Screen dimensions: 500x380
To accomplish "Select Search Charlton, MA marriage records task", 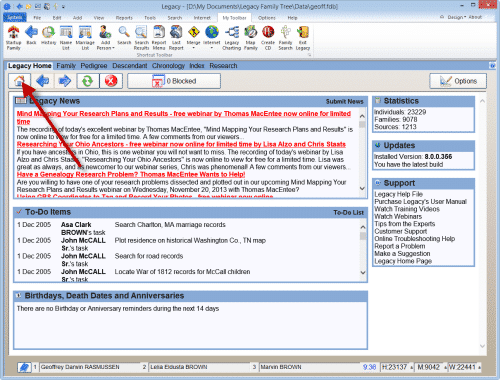I will [x=170, y=225].
